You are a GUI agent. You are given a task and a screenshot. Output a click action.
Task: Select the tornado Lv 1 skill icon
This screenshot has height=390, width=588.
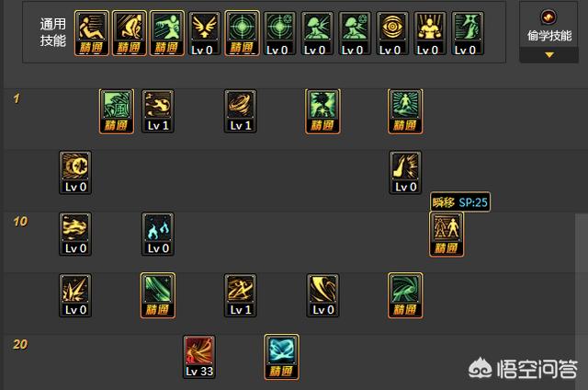coord(241,111)
